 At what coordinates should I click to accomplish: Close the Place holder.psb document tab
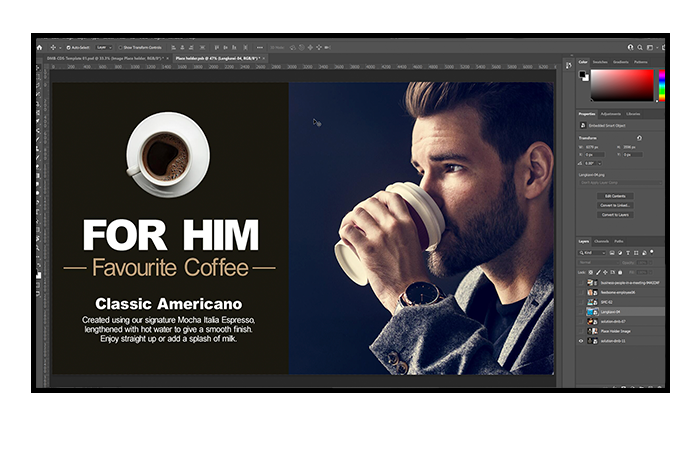pos(264,58)
